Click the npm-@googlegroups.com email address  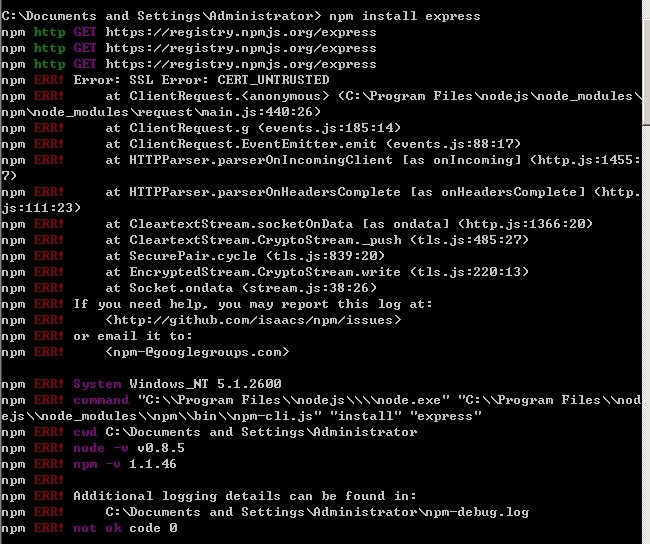pyautogui.click(x=197, y=352)
